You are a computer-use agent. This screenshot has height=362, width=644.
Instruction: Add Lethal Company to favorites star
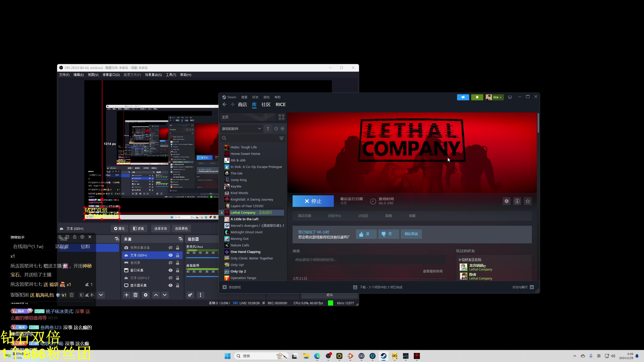528,201
